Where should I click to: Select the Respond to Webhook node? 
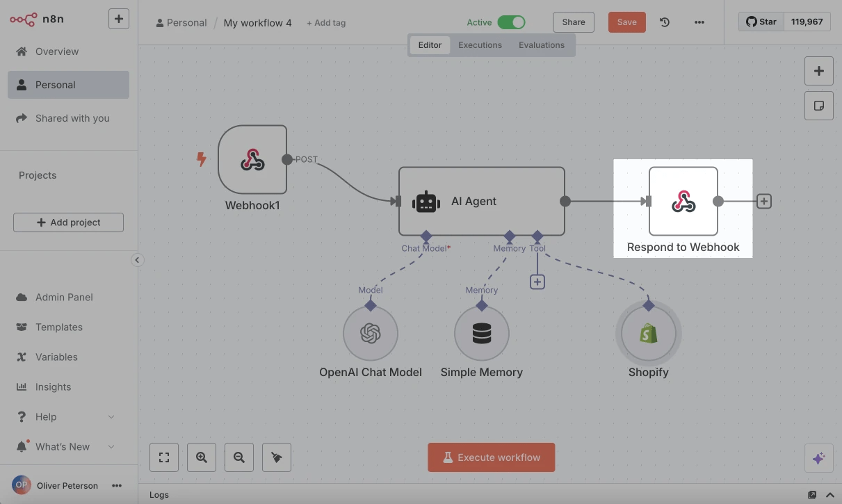(683, 201)
